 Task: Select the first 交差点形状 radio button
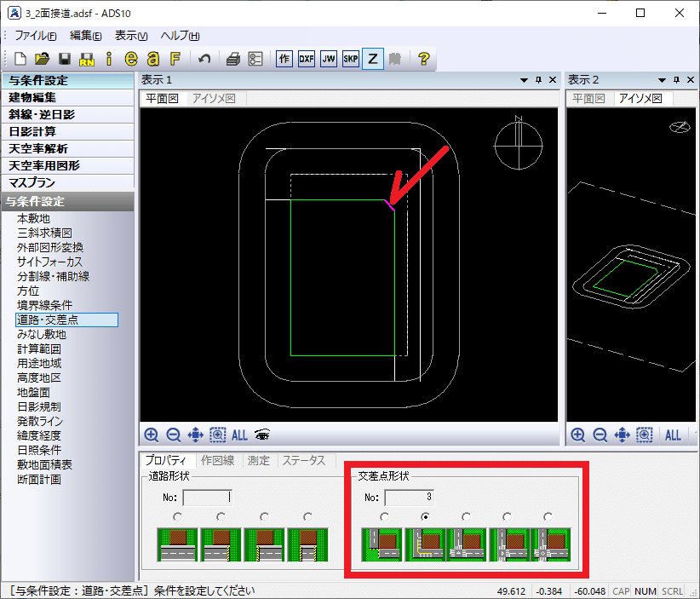384,517
